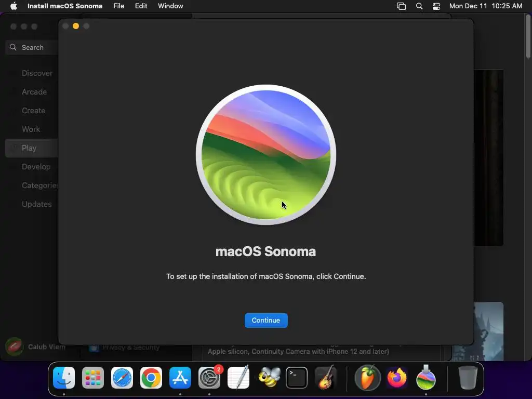Click Install macOS Sonoma Dock icon

pyautogui.click(x=426, y=378)
